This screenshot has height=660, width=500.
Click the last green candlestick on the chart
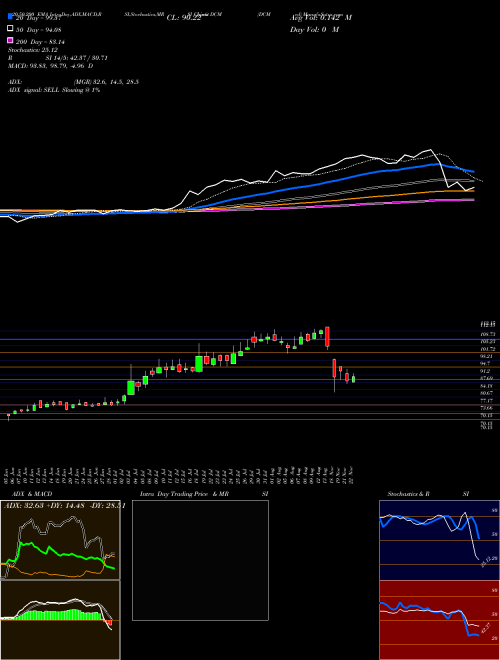[353, 379]
